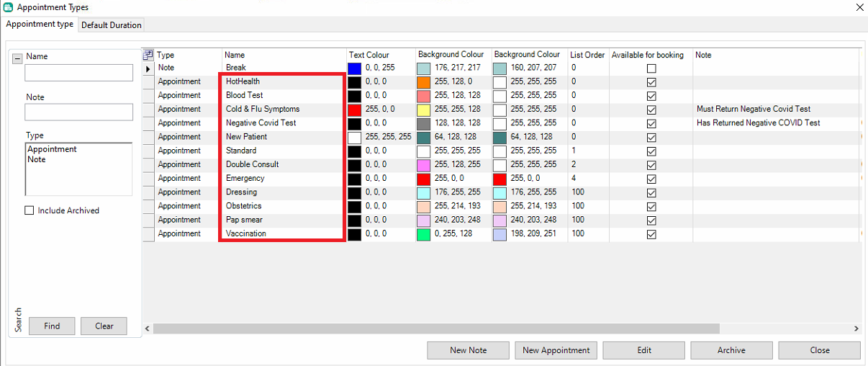Click the orange background swatch for HotHealth

[423, 82]
